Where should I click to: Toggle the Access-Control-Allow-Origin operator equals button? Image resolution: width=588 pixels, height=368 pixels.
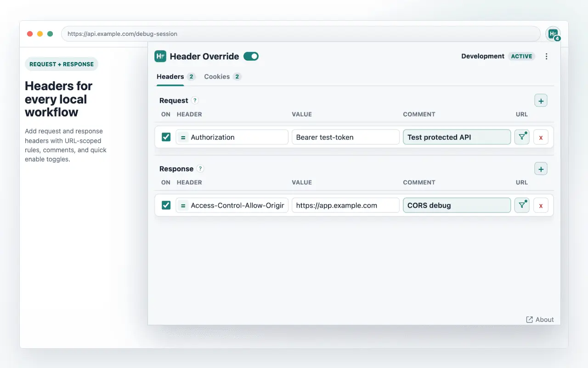point(183,205)
